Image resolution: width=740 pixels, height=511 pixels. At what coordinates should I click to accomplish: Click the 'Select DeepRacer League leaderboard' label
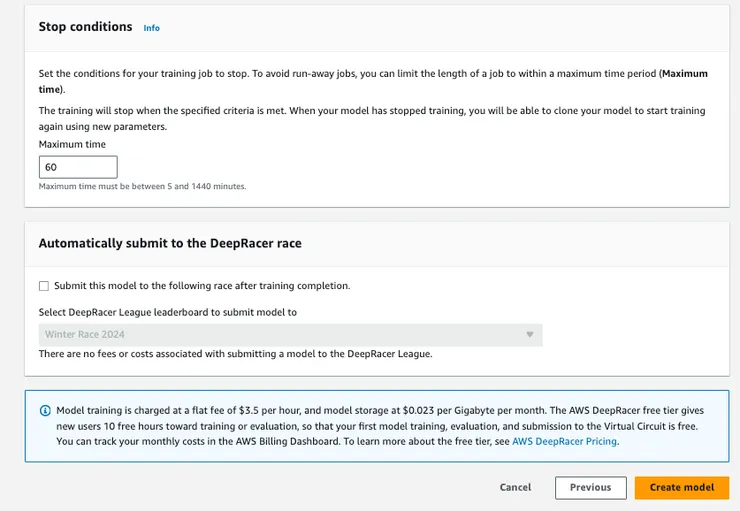[167, 312]
